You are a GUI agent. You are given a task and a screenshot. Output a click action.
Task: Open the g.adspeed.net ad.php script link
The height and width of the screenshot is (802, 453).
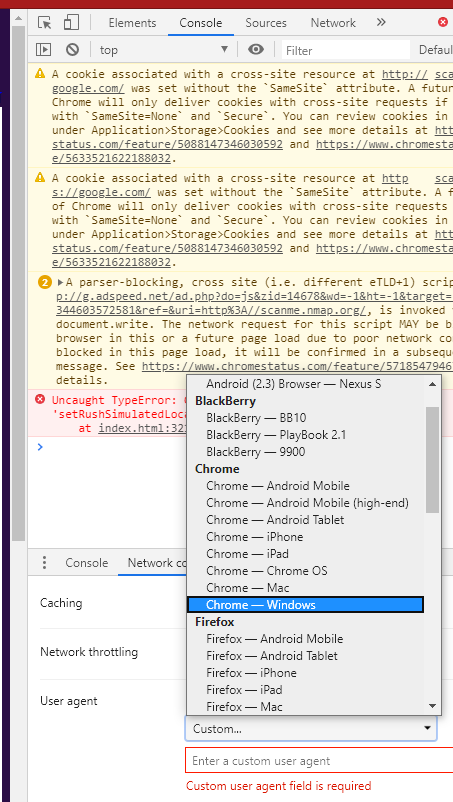(x=255, y=297)
